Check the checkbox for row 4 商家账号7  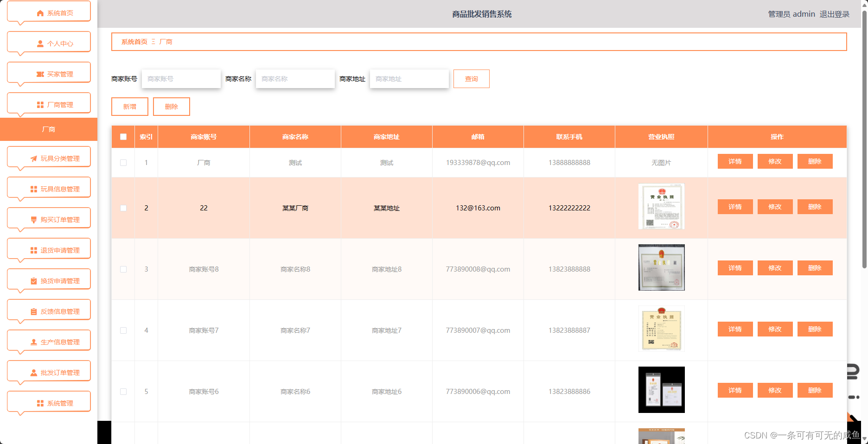pos(123,330)
